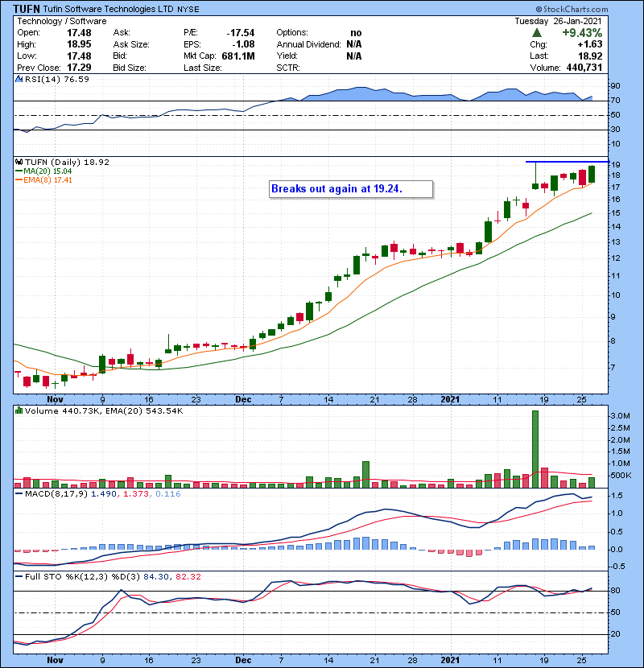Click the Volume legend marker
This screenshot has width=644, height=668.
point(19,410)
